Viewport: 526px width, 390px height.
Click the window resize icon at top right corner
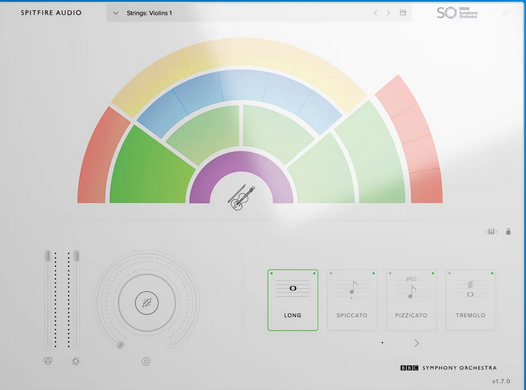tap(505, 13)
